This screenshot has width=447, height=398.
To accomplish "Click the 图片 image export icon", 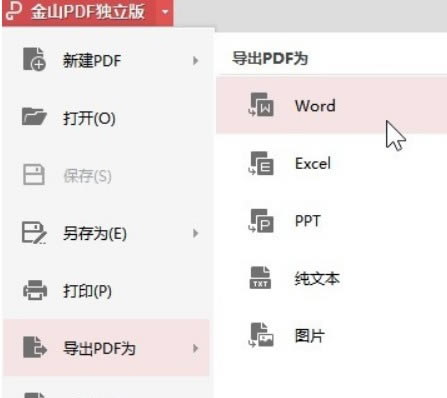I will point(261,335).
